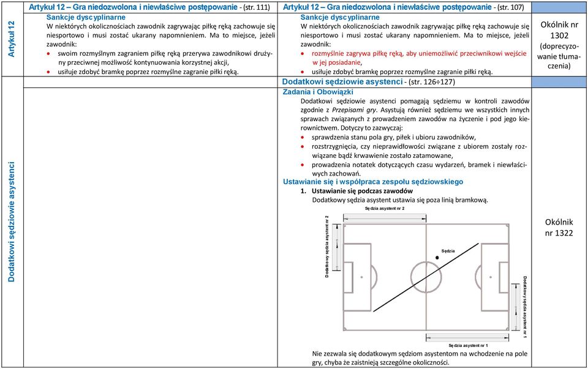Viewport: 588px width, 369px height.
Task: Click the 'Sędzia asystent nr 2' diagram label
Action: pyautogui.click(x=385, y=209)
